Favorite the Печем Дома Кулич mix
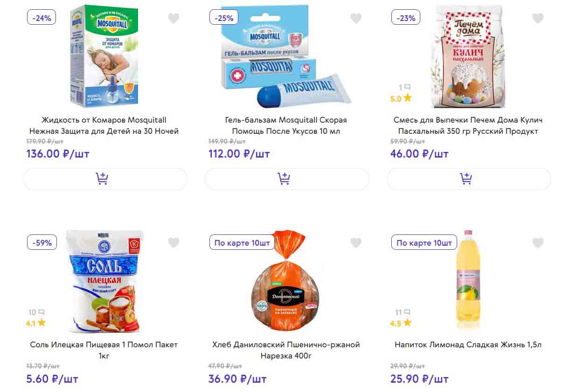 [x=538, y=19]
